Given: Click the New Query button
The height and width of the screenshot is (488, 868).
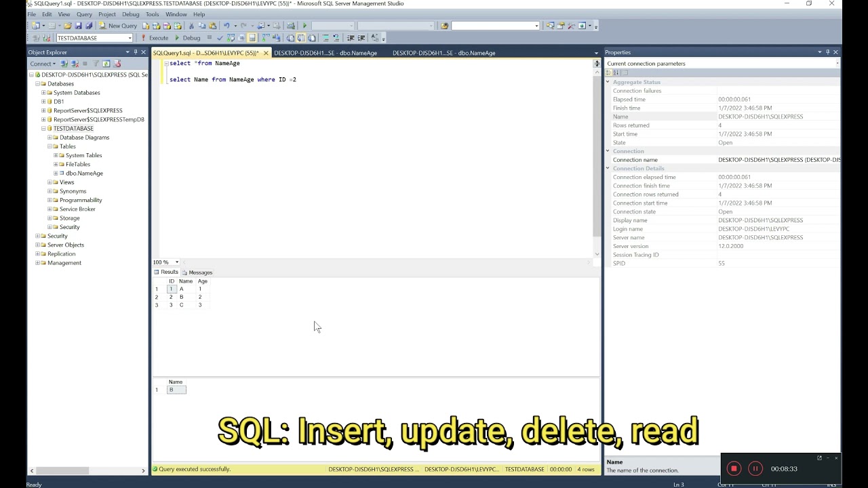Looking at the screenshot, I should click(x=118, y=26).
